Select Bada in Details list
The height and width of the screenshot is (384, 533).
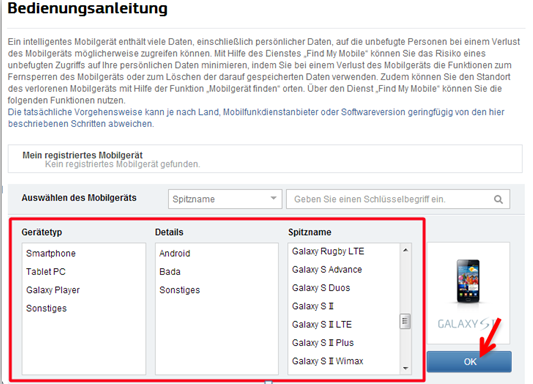[170, 272]
